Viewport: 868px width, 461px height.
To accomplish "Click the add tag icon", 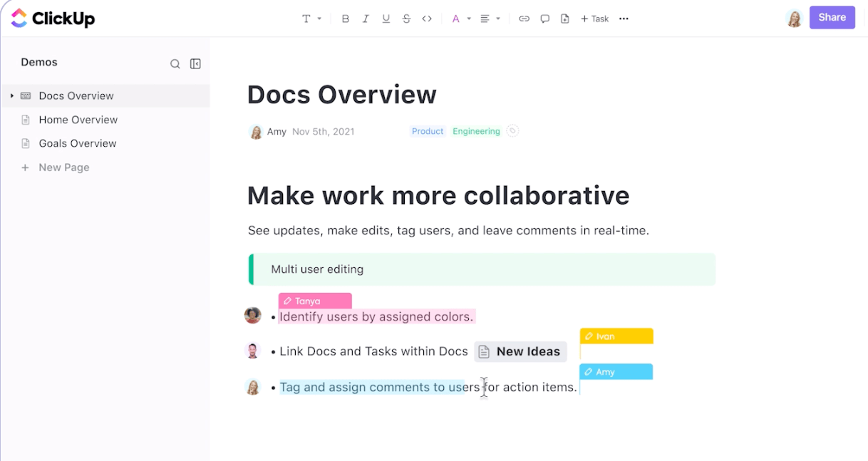I will click(513, 131).
